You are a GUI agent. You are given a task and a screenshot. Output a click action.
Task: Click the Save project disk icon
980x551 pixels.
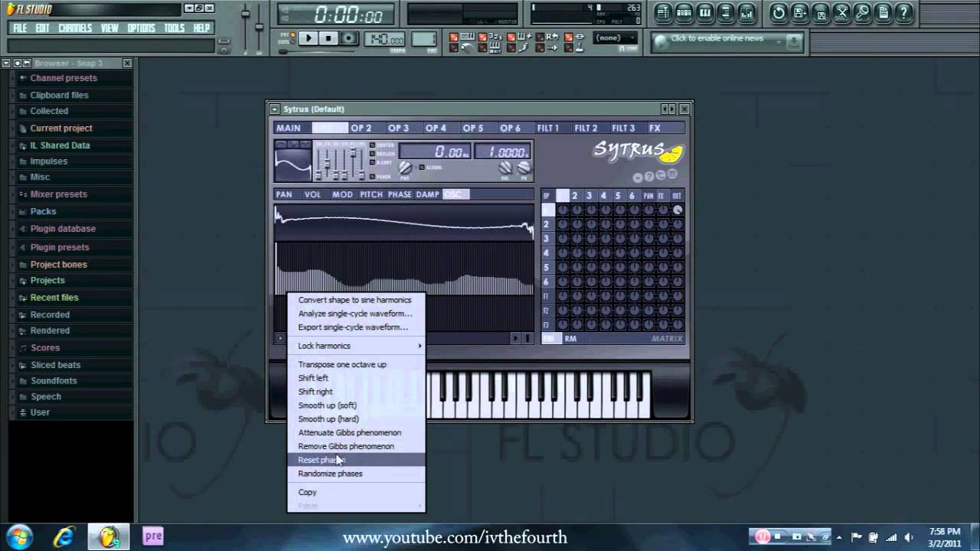(x=820, y=12)
